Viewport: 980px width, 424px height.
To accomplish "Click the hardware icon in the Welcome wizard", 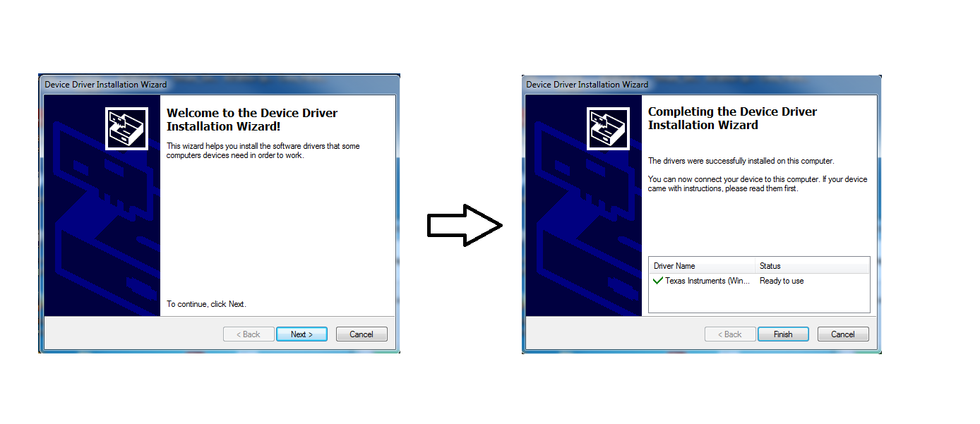I will pyautogui.click(x=126, y=128).
